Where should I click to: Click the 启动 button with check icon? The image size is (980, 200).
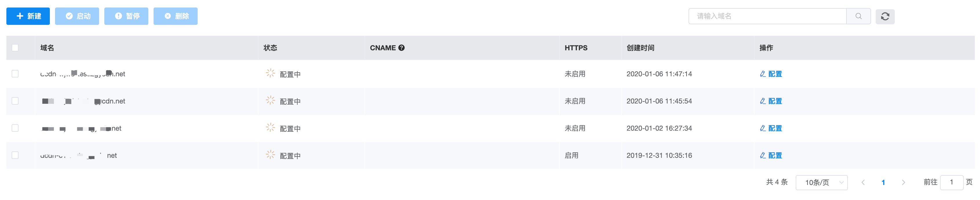pos(77,16)
